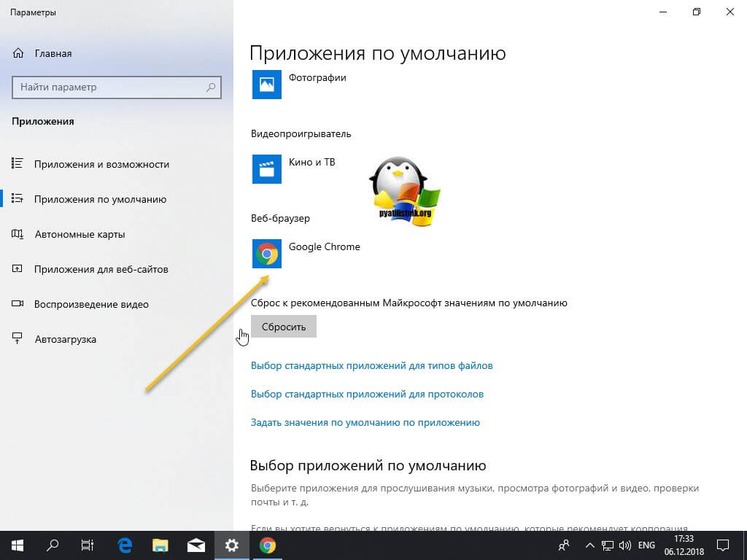This screenshot has width=747, height=560.
Task: Open clock and date 17:33
Action: coord(684,545)
